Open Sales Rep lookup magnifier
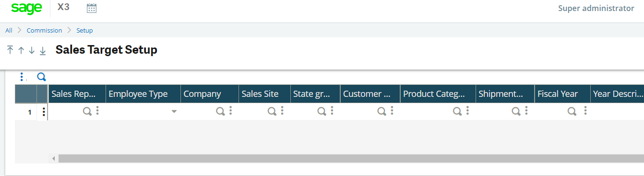644x176 pixels. (87, 111)
